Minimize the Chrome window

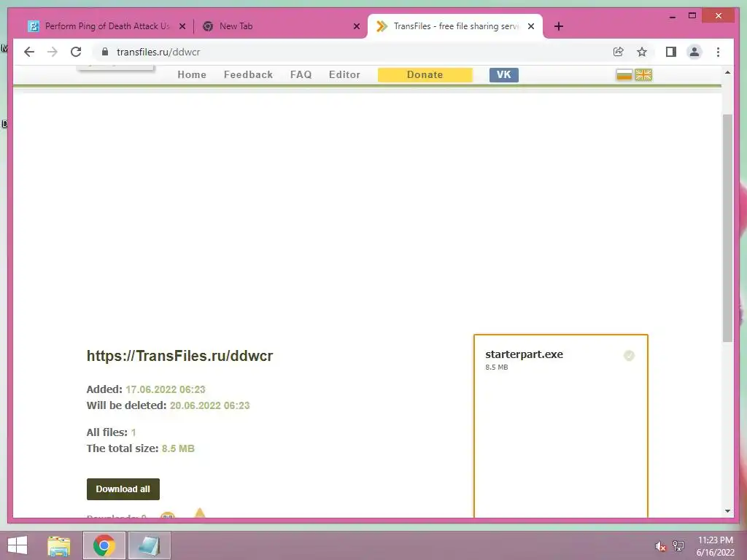pos(672,16)
